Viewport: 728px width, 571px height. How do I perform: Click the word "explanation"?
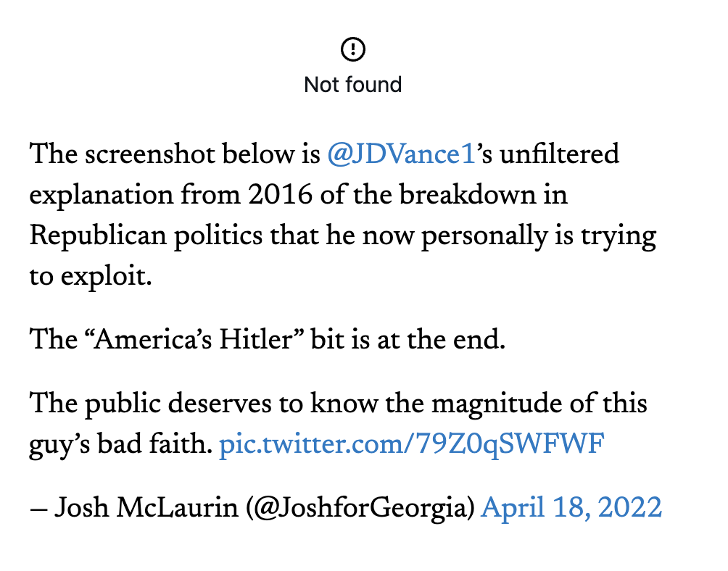(x=102, y=194)
